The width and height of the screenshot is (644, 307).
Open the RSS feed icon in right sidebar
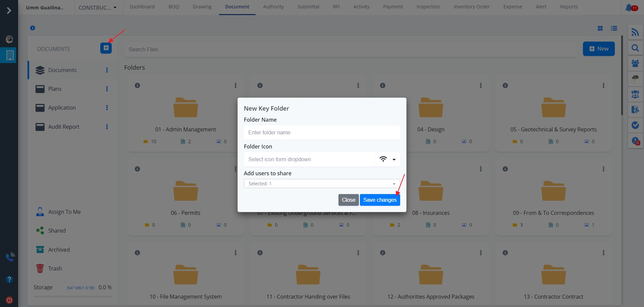(x=635, y=32)
